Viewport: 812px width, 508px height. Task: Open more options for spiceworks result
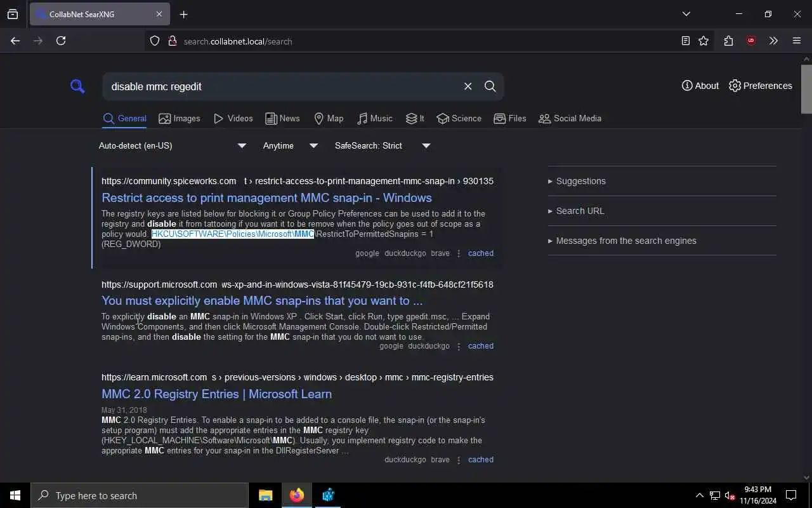[459, 253]
